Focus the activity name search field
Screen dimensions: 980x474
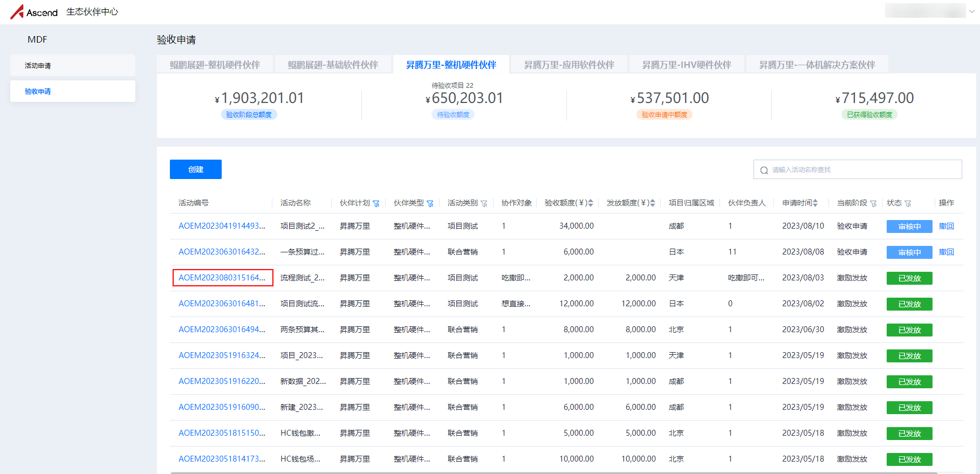click(858, 169)
